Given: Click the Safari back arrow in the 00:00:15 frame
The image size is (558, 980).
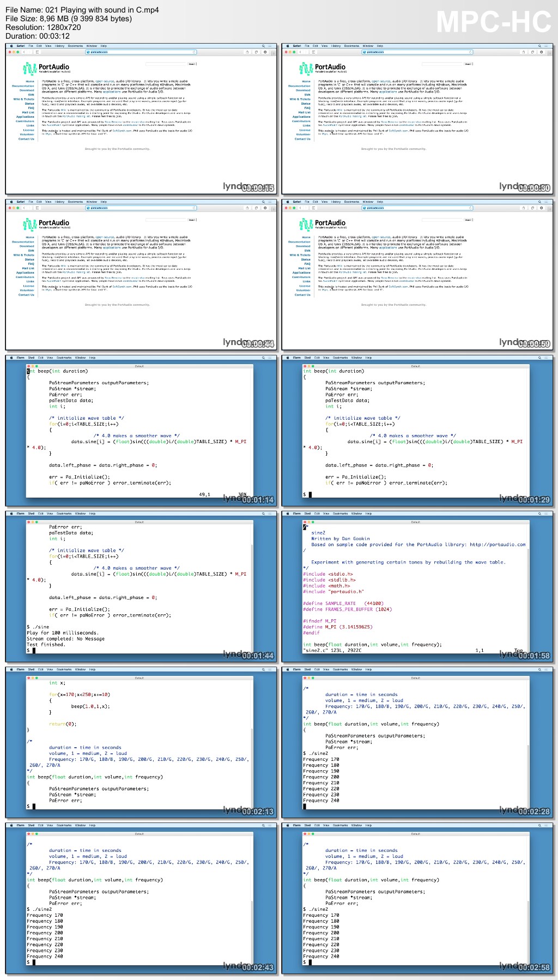Looking at the screenshot, I should pyautogui.click(x=24, y=52).
